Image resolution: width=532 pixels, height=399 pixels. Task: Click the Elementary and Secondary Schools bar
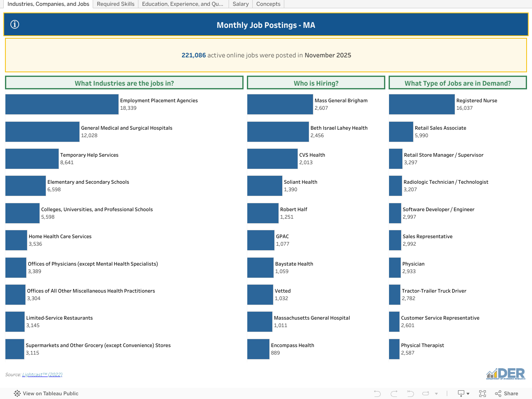(26, 186)
